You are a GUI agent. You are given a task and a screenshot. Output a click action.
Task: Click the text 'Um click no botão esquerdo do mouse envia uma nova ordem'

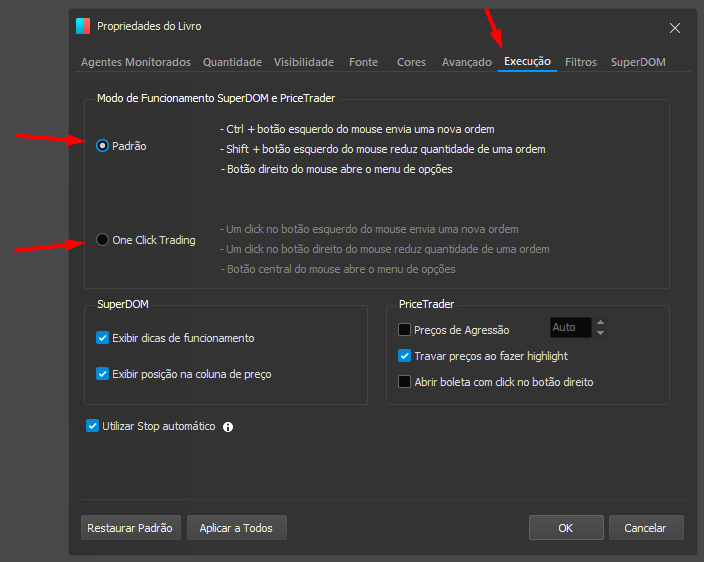click(x=372, y=229)
